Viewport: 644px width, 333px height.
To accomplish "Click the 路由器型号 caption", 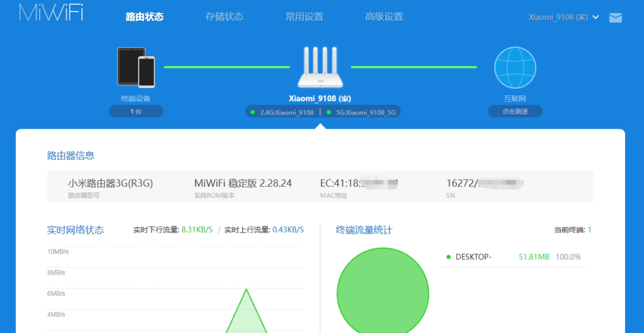I will 84,195.
